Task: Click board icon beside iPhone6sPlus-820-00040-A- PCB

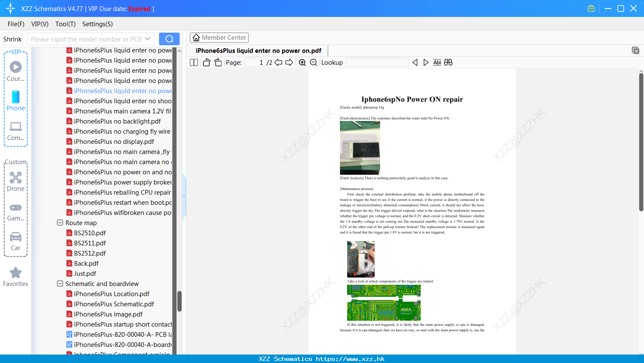Action: [x=69, y=335]
